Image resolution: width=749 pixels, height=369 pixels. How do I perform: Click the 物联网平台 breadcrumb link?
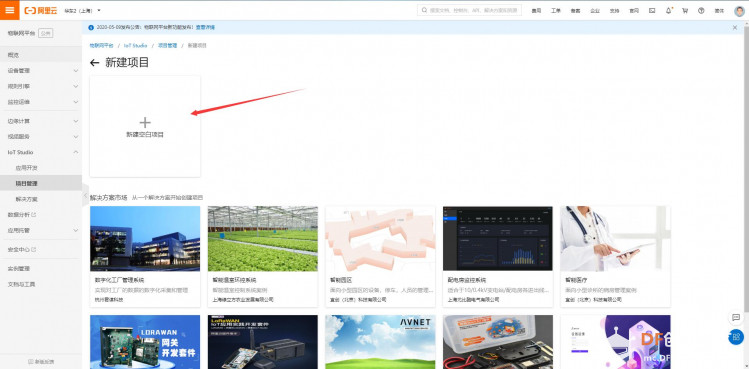point(101,45)
